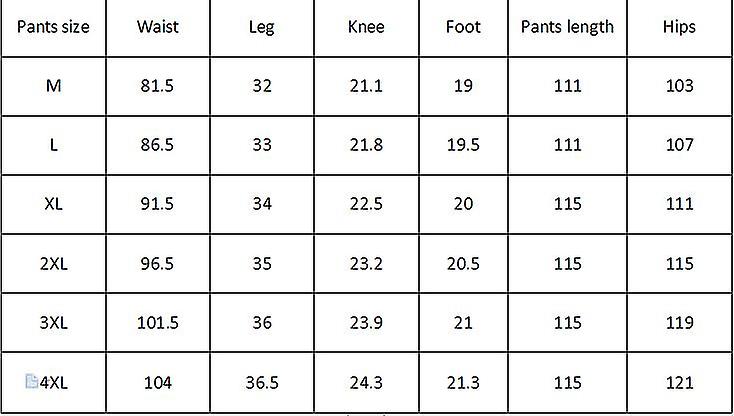Select the waist value 81.5
Viewport: 734px width, 416px height.
coord(157,86)
